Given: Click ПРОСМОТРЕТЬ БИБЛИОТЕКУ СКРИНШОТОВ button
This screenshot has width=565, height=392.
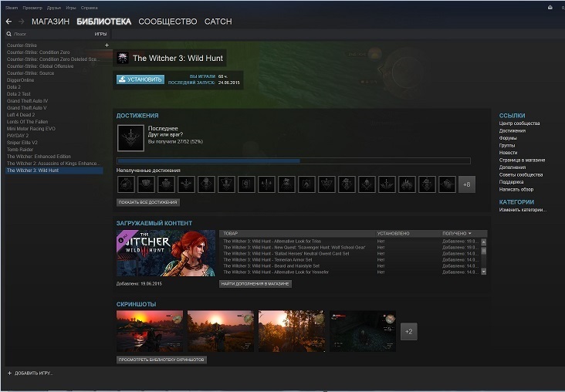Looking at the screenshot, I should [x=161, y=360].
